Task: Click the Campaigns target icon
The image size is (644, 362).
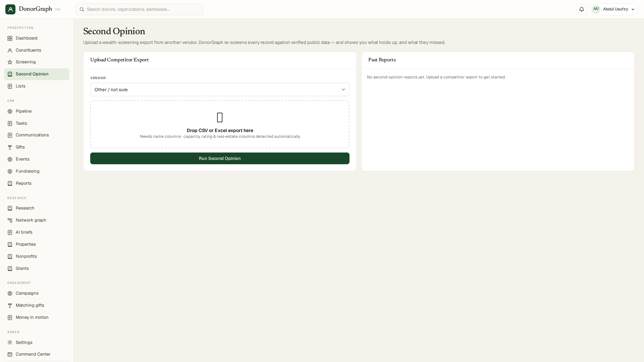Action: [10, 294]
